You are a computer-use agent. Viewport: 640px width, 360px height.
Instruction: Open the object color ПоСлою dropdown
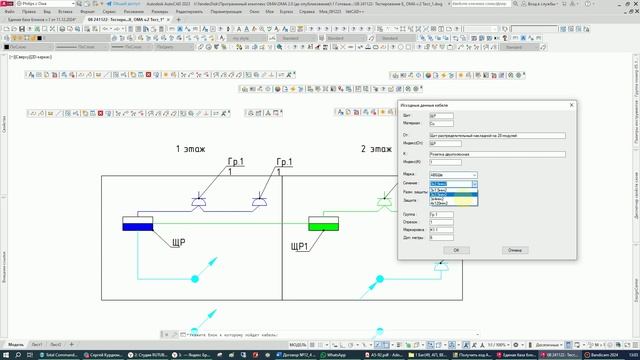coord(28,47)
